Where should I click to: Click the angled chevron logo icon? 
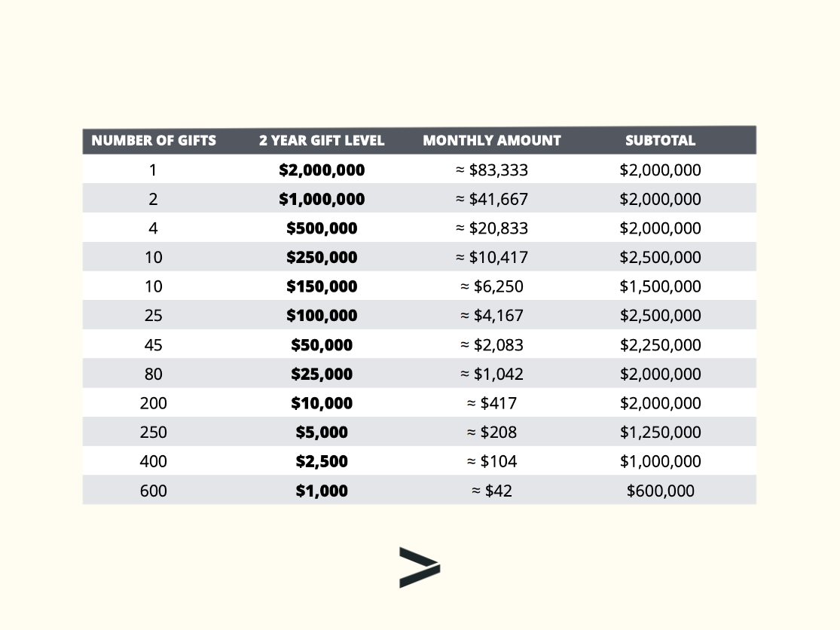[419, 567]
